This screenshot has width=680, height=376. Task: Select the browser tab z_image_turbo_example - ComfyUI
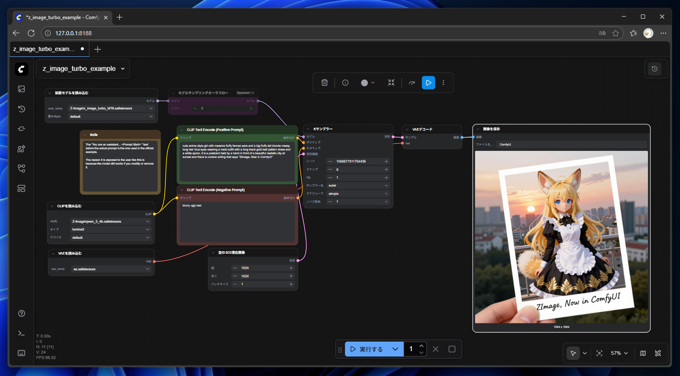pyautogui.click(x=62, y=17)
